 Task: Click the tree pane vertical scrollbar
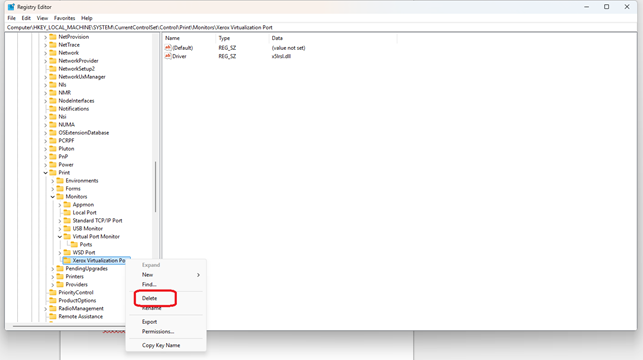coord(155,187)
